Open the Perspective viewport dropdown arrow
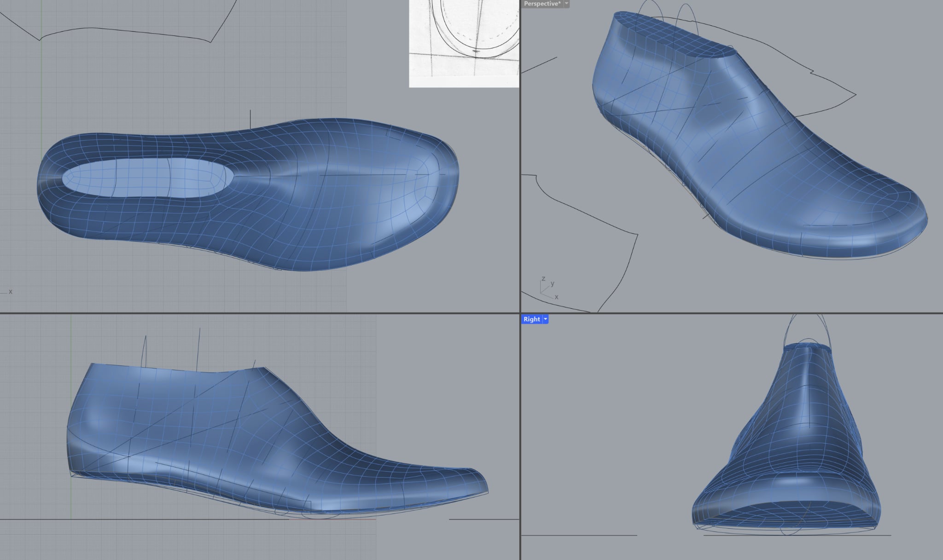 [x=566, y=3]
